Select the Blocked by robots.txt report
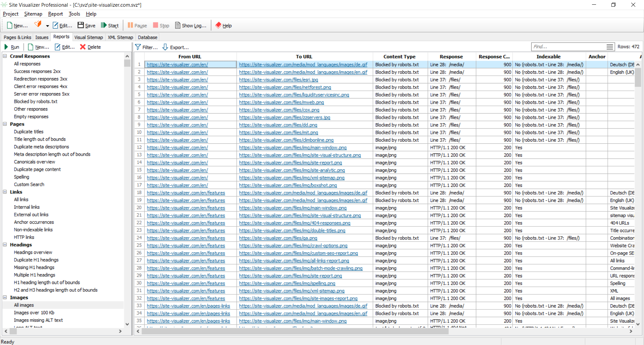Screen dimensions: 644x345 point(36,101)
